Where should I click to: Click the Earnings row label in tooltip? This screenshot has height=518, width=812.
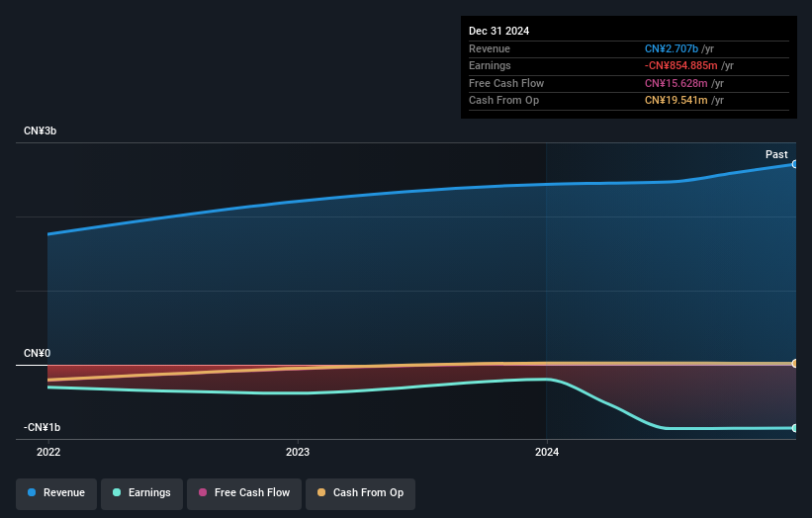click(x=490, y=65)
